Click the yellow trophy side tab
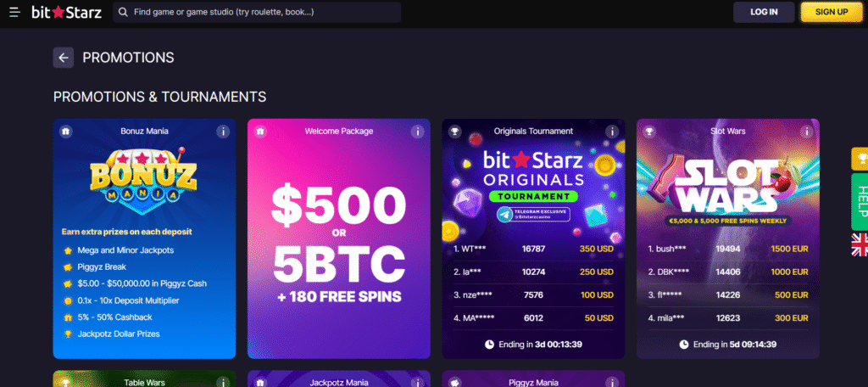This screenshot has width=868, height=387. point(860,158)
